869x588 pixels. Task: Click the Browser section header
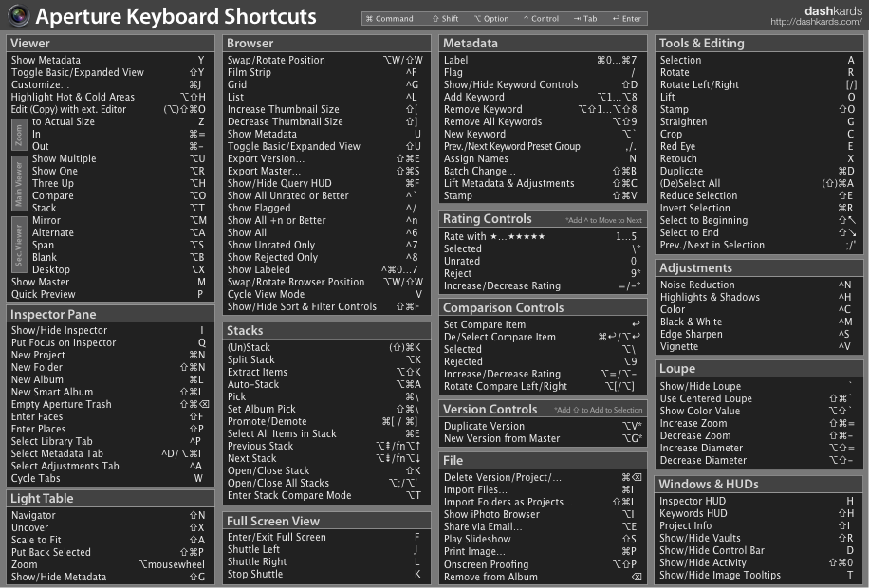tap(326, 44)
